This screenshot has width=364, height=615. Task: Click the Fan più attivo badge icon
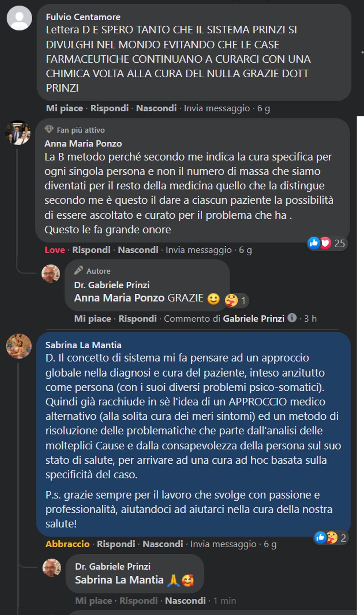click(49, 130)
